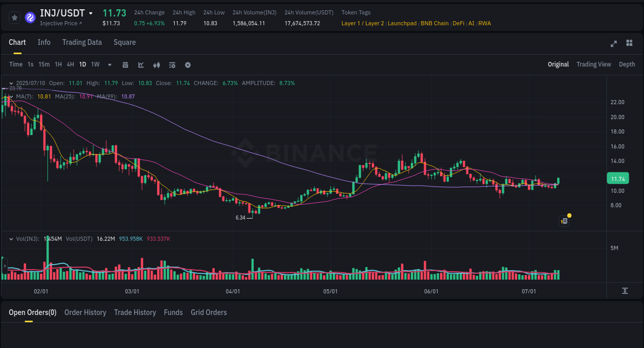
Task: Open the indicators icon on chart toolbar
Action: pyautogui.click(x=172, y=64)
